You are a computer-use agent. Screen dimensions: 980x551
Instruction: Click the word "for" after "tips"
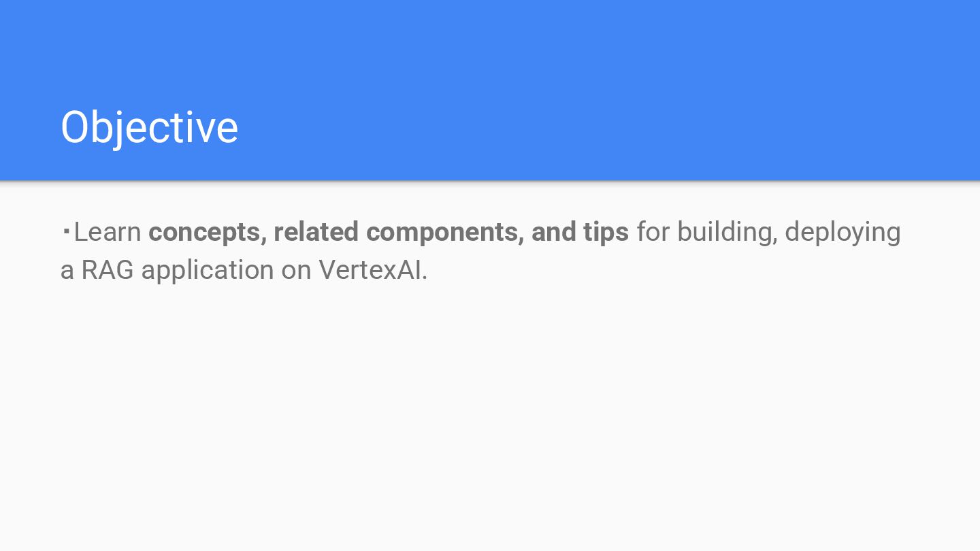pyautogui.click(x=653, y=232)
